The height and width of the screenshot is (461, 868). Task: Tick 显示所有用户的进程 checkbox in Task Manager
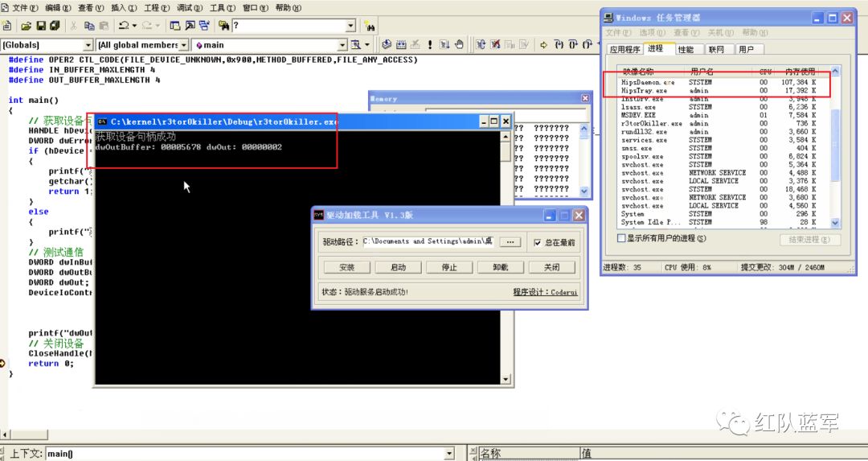point(621,238)
